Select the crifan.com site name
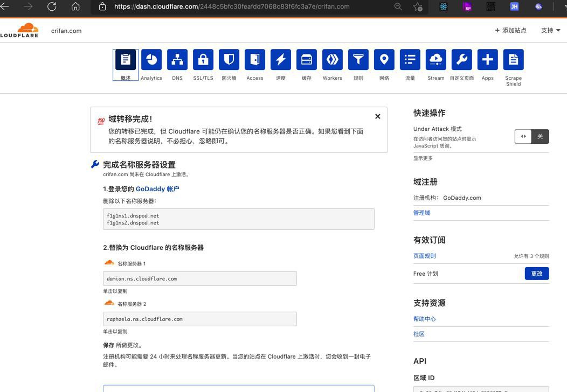 click(x=66, y=31)
